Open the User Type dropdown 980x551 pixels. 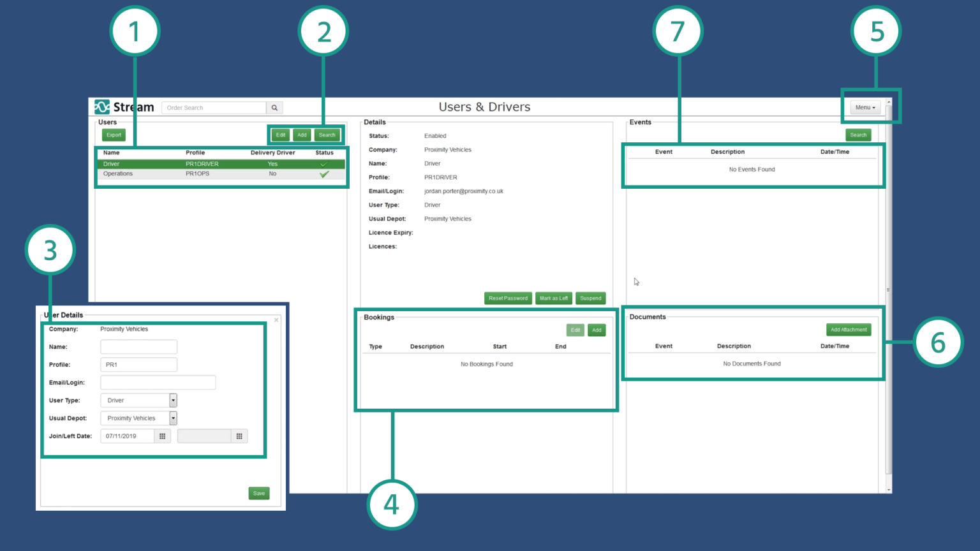(172, 400)
